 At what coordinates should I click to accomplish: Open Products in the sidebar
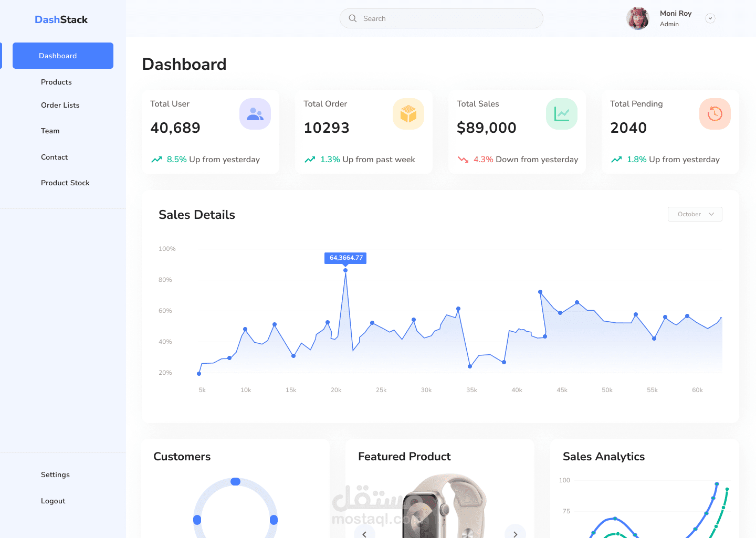[56, 82]
